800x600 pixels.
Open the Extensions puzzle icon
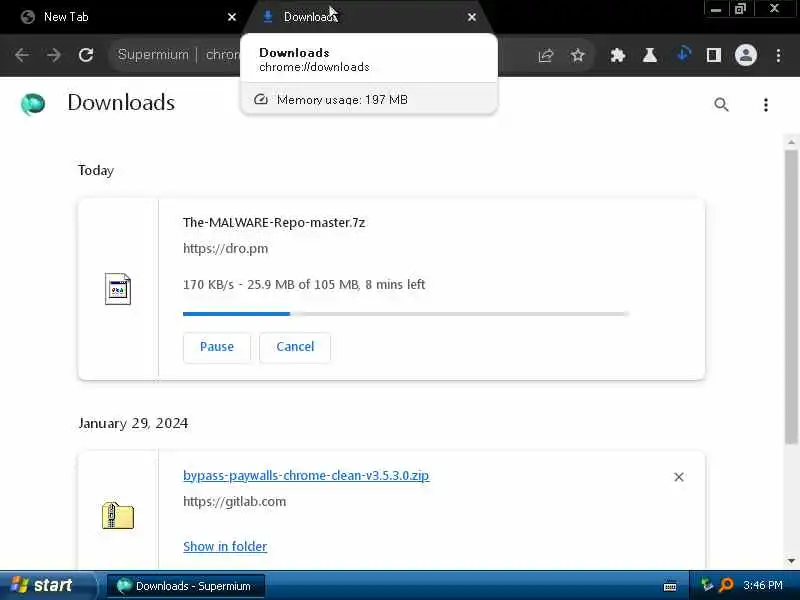(618, 55)
